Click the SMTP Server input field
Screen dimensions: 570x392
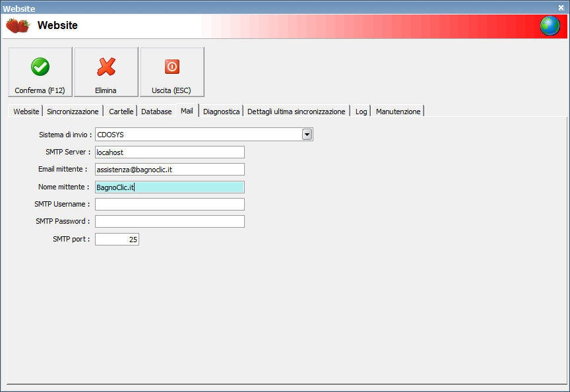(x=170, y=152)
